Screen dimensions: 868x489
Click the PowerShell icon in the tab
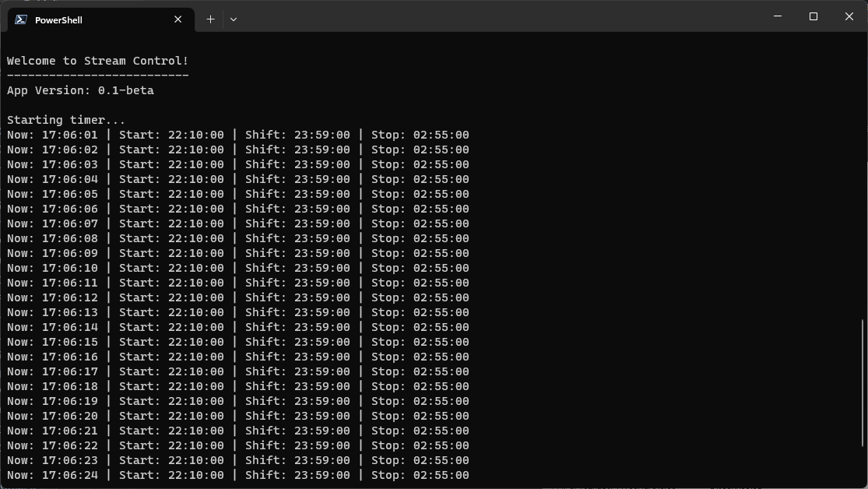(21, 19)
